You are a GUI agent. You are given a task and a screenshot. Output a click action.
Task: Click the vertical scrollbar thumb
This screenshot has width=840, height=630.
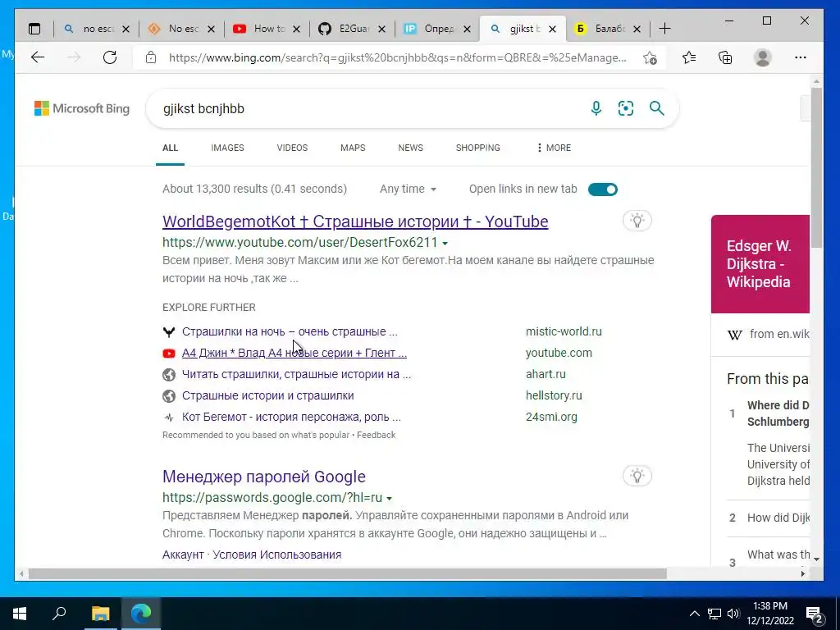(x=816, y=167)
